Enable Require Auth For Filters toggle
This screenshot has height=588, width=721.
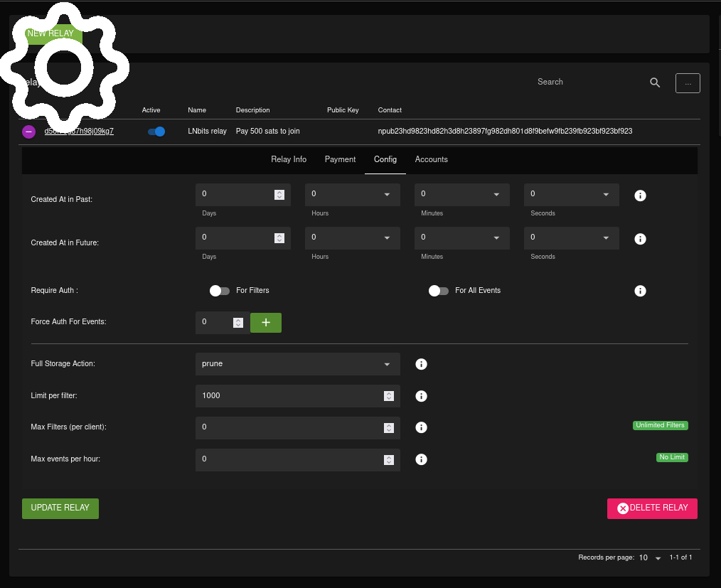pyautogui.click(x=220, y=291)
